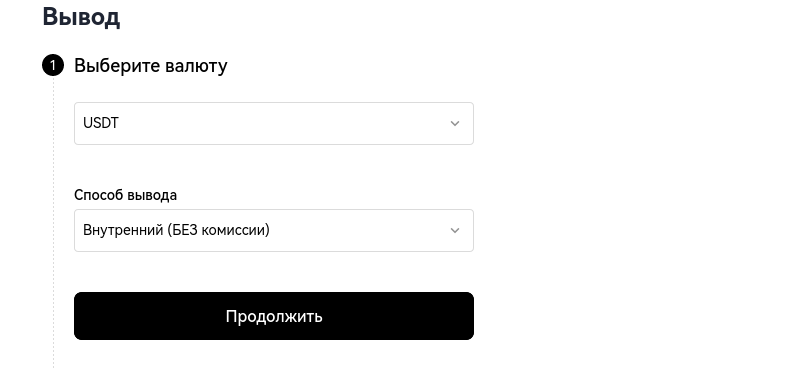Click the step 1 circle icon

[x=53, y=66]
